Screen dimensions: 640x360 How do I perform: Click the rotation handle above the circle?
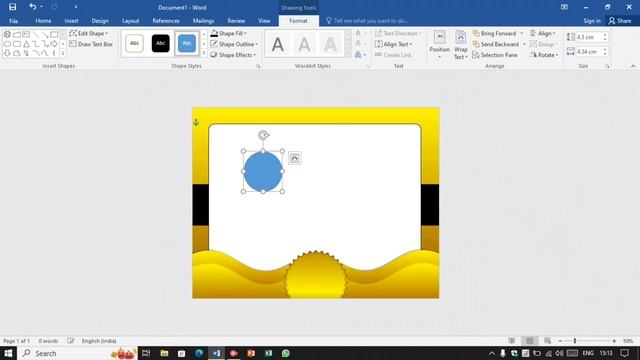[x=263, y=135]
